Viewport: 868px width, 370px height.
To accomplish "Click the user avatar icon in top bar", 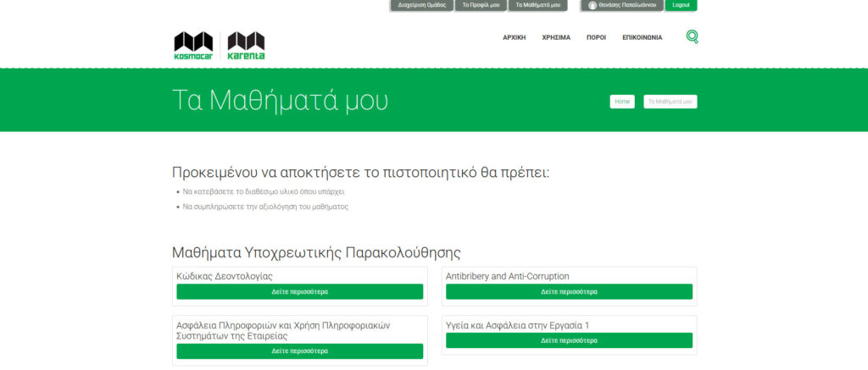I will point(593,5).
